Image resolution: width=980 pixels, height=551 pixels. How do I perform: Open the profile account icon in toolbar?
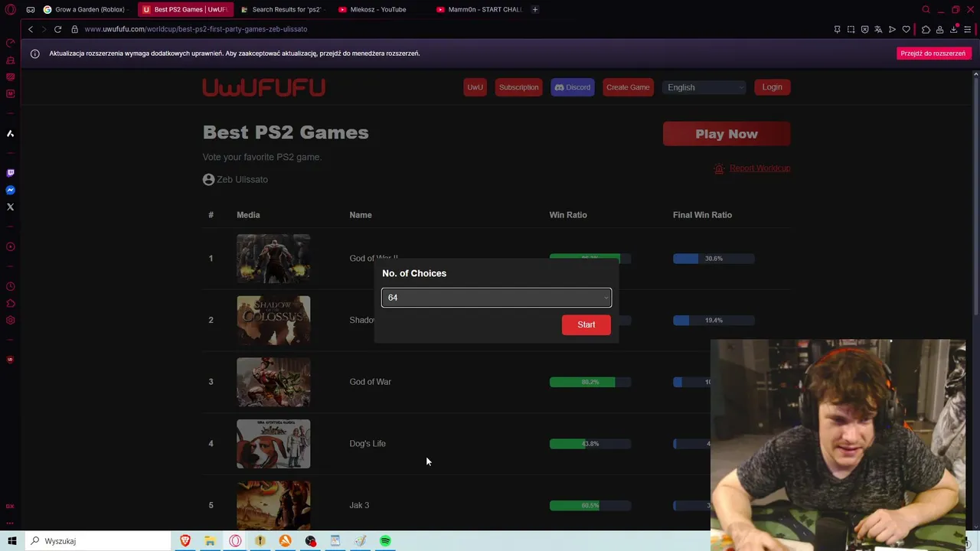(939, 29)
